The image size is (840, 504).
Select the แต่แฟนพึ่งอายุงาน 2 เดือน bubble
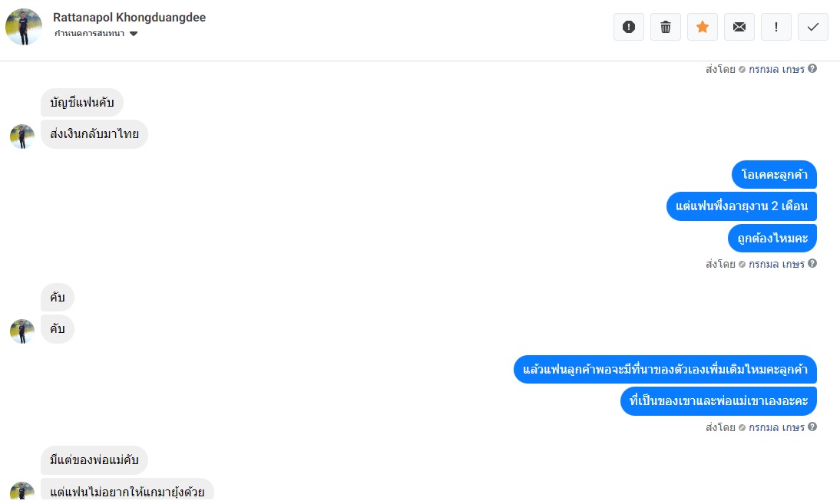coord(742,206)
